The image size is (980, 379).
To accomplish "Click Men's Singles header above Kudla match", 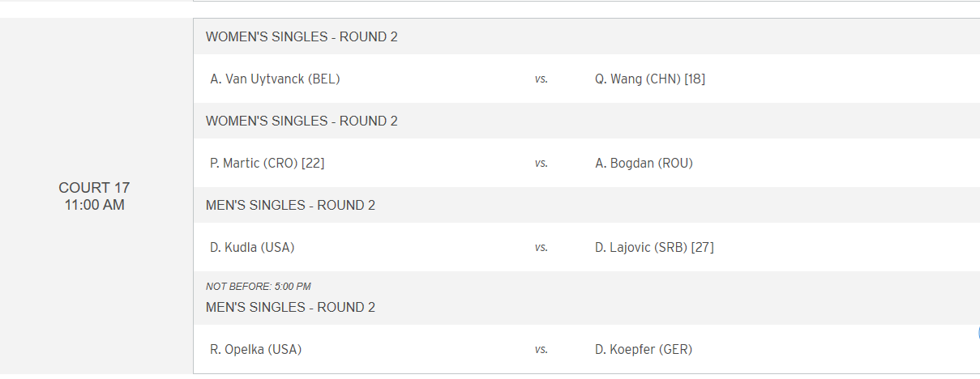I will pos(290,206).
